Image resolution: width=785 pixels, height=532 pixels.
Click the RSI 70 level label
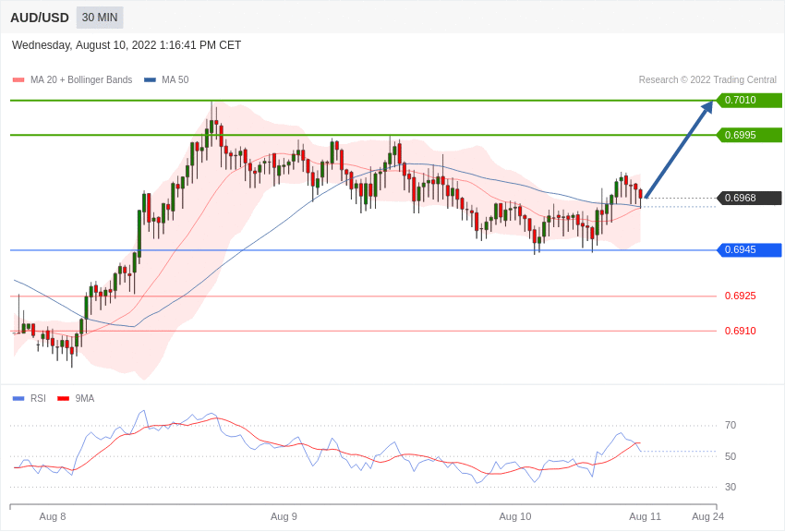click(731, 426)
